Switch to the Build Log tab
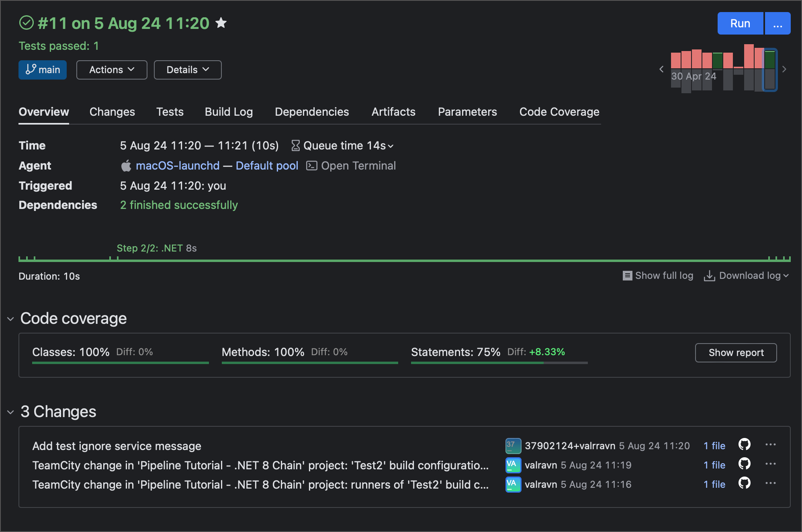 pos(229,112)
